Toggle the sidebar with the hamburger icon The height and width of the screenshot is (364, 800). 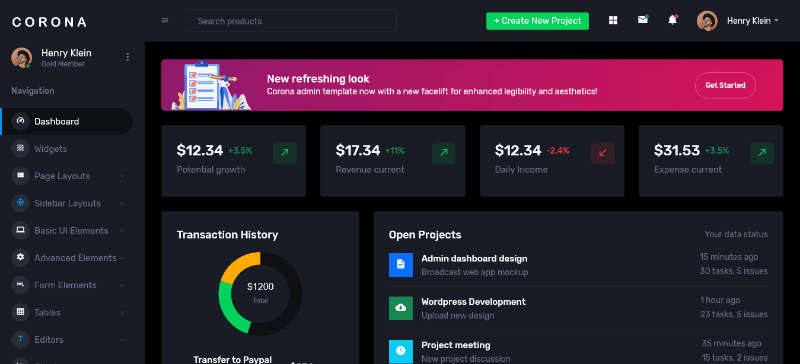[165, 21]
